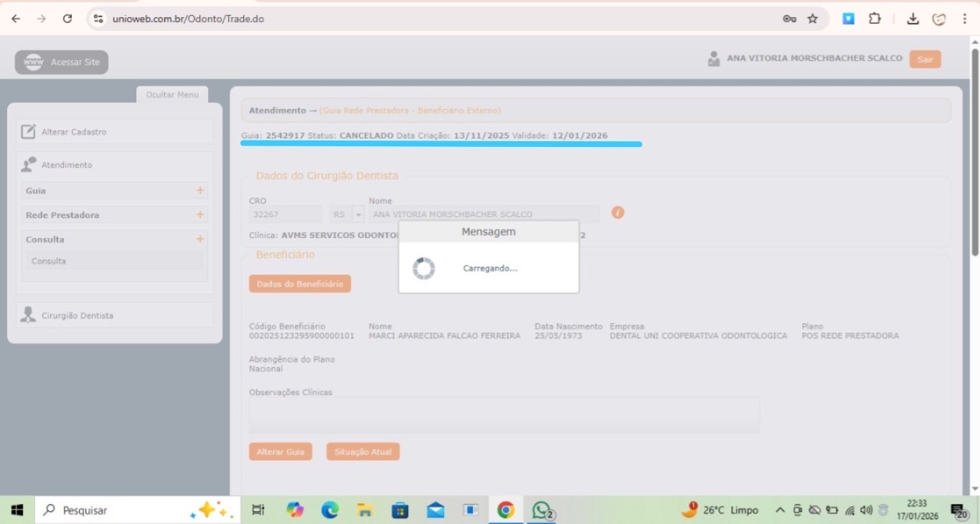
Task: Click the Pesquisar taskbar search box
Action: tap(136, 510)
